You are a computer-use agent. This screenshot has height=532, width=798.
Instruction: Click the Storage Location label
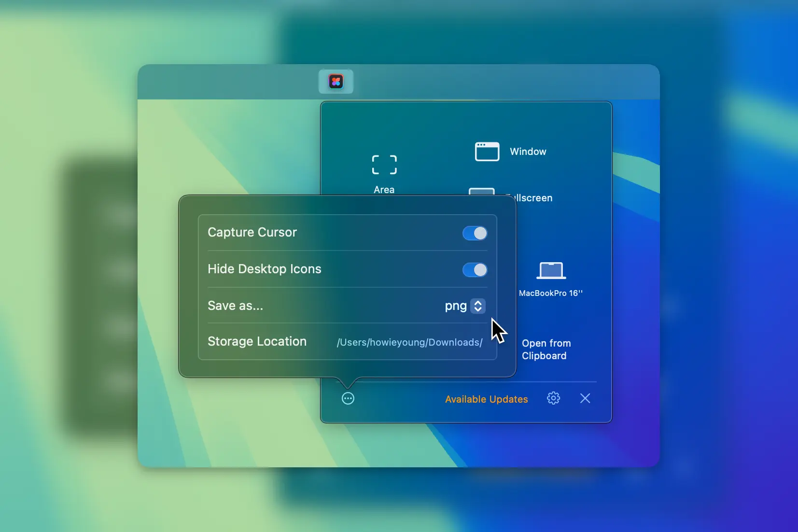coord(257,341)
